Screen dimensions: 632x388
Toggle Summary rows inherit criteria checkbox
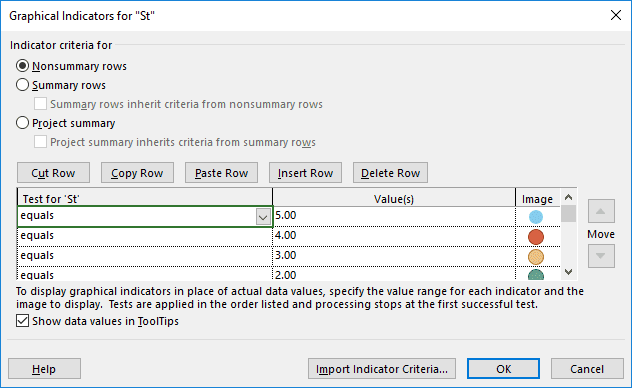click(40, 104)
